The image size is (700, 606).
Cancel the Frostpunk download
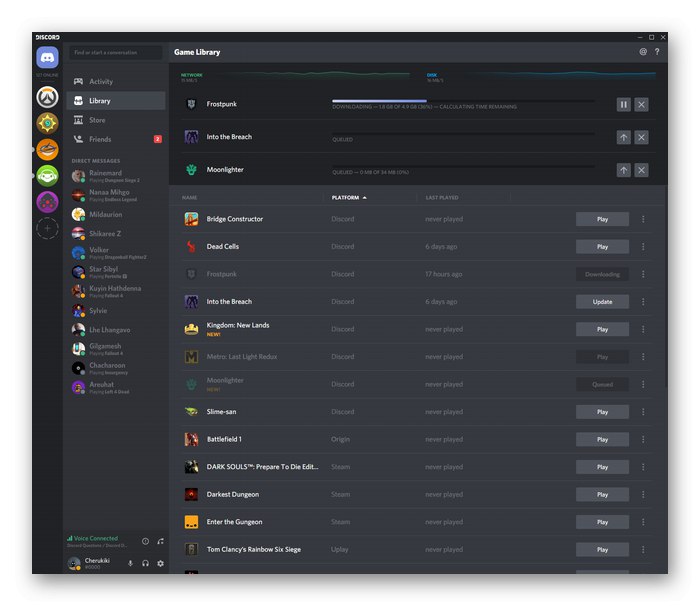642,105
